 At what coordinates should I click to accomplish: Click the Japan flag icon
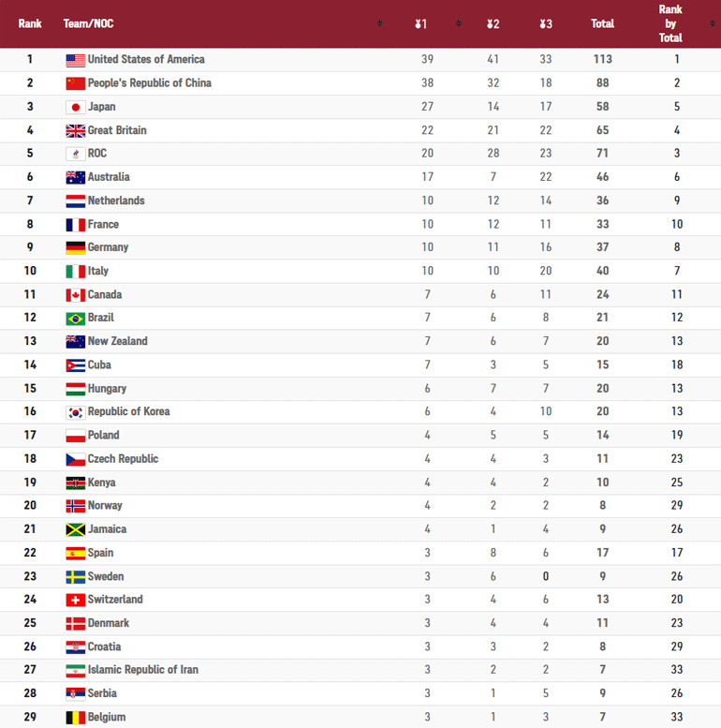pos(76,107)
